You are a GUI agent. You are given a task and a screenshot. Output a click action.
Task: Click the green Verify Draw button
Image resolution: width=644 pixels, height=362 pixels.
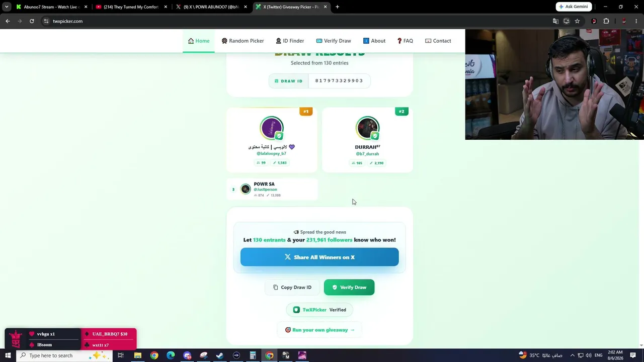coord(349,287)
